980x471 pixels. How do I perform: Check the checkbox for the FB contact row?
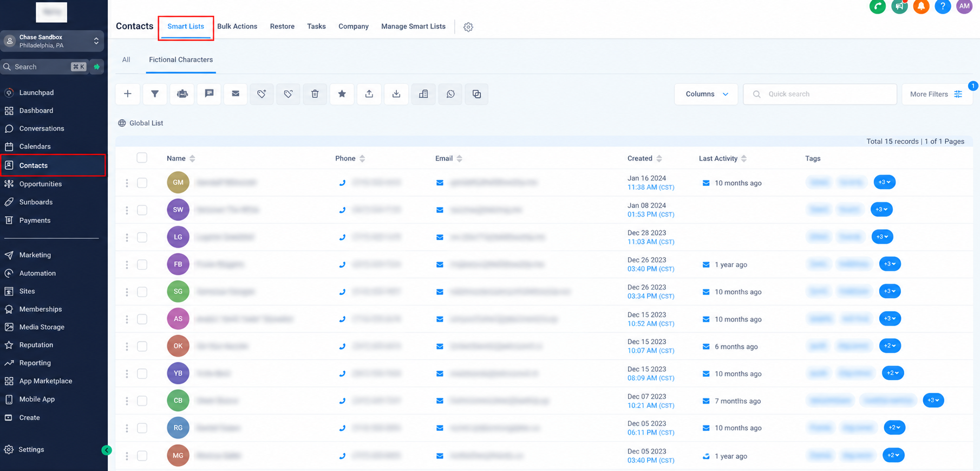coord(142,264)
